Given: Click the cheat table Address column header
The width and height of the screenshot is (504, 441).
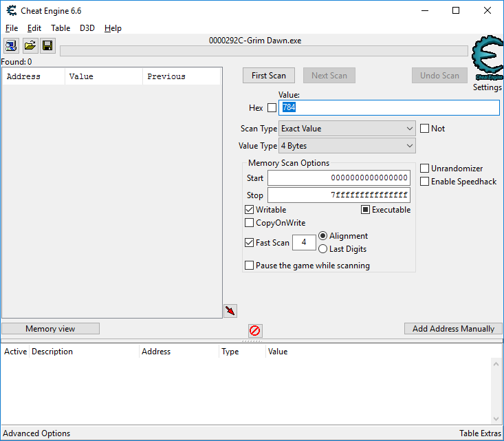Looking at the screenshot, I should point(179,352).
